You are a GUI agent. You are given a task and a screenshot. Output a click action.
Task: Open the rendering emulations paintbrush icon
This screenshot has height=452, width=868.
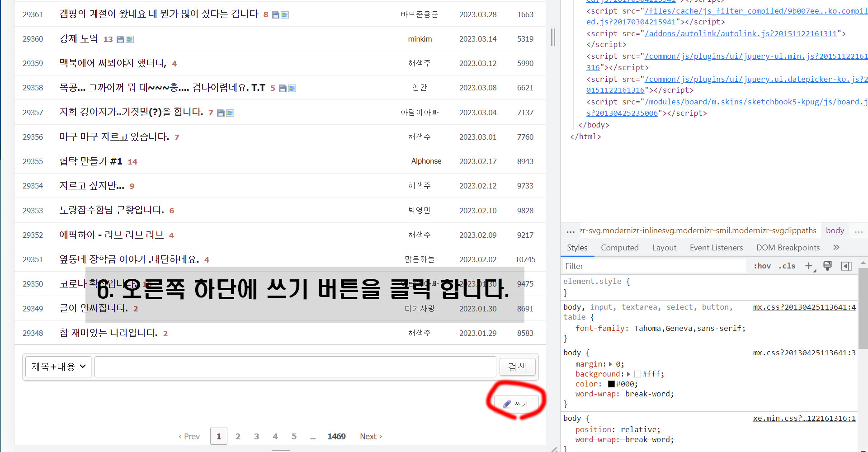tap(827, 266)
